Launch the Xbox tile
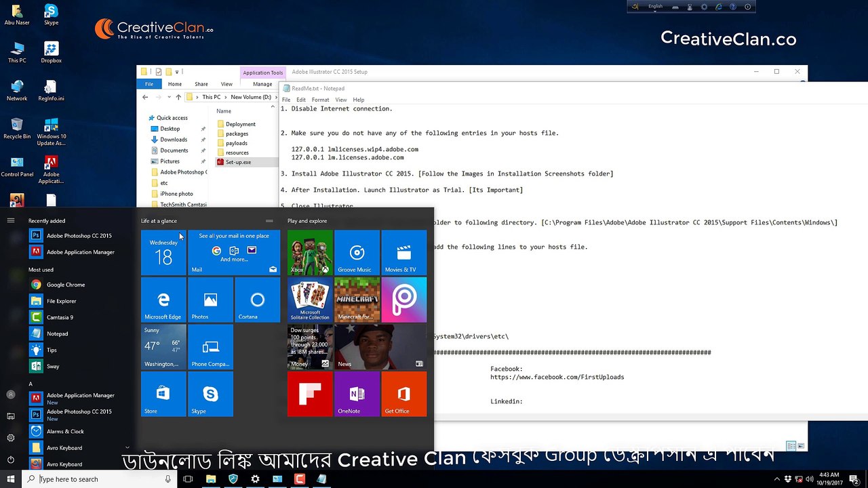This screenshot has width=868, height=488. pos(310,253)
